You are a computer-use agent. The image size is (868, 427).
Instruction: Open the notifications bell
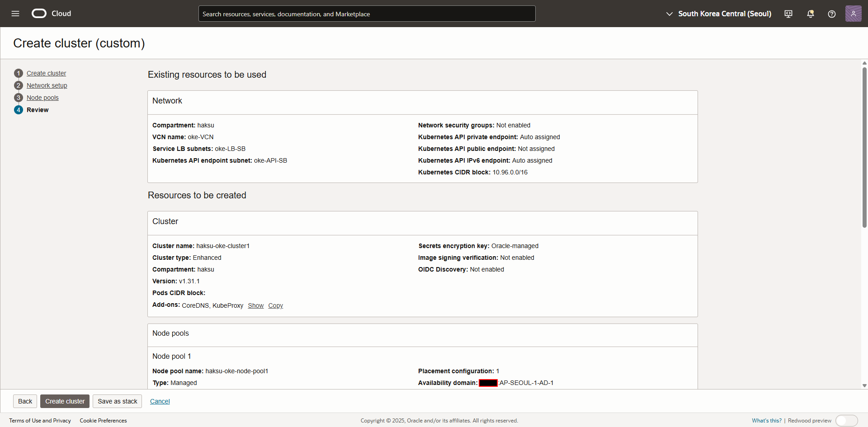pos(811,14)
